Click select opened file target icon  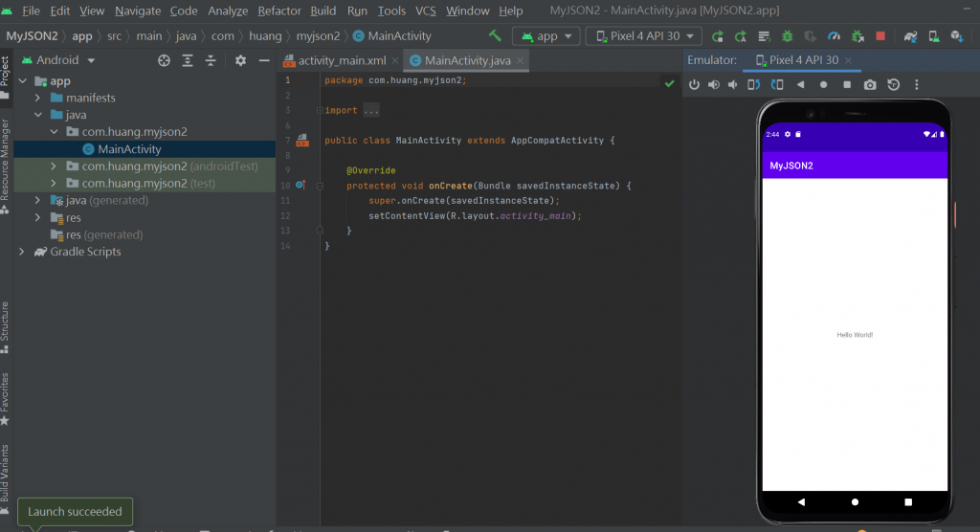click(164, 60)
